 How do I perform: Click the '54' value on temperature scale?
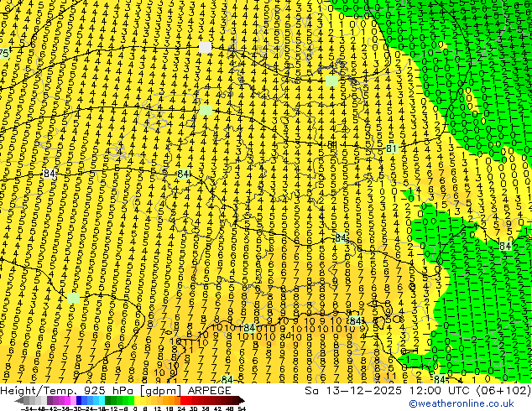click(x=242, y=408)
